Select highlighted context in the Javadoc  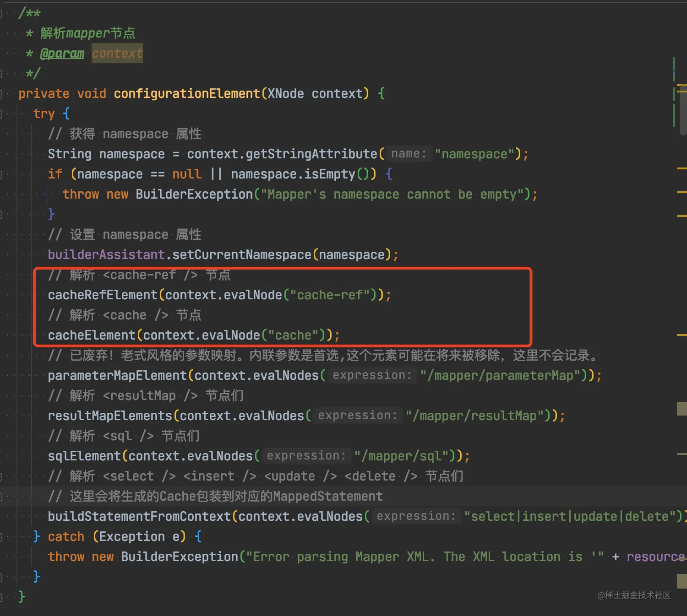coord(117,54)
